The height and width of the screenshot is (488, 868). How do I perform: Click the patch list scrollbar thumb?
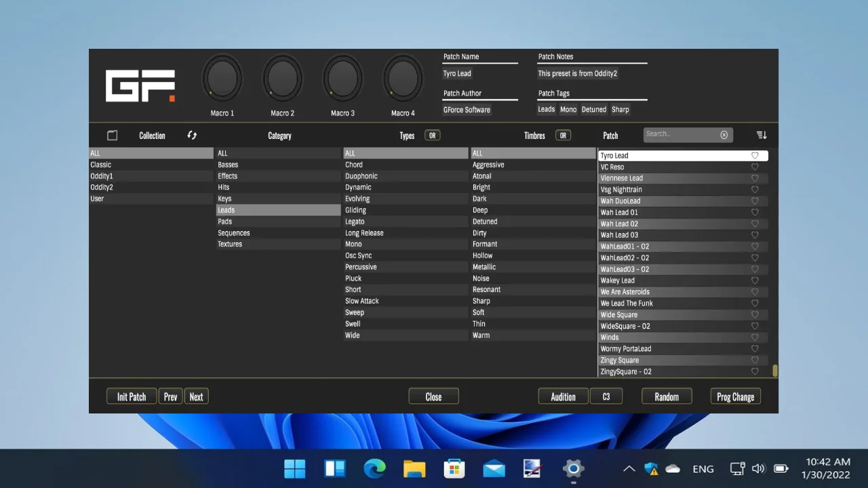[x=775, y=371]
